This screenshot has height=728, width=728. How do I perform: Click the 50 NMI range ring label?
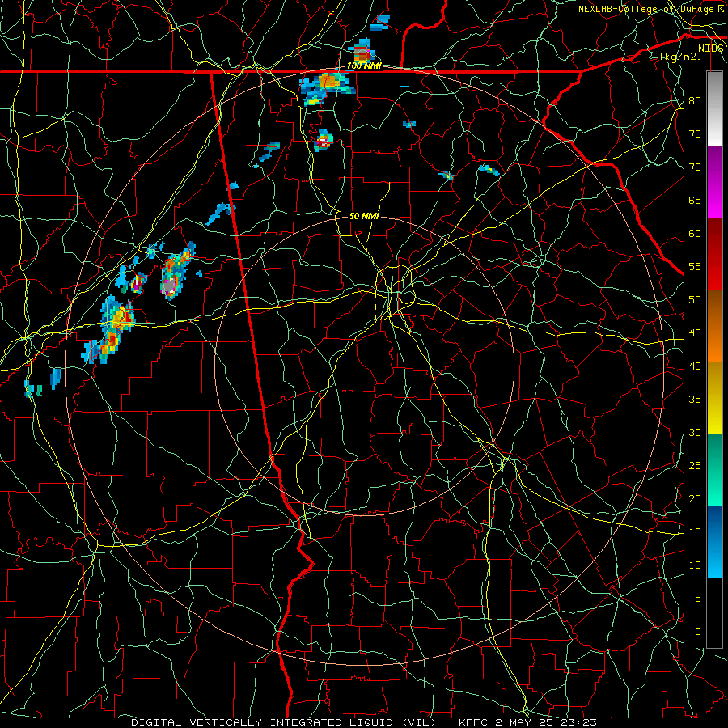click(x=364, y=216)
